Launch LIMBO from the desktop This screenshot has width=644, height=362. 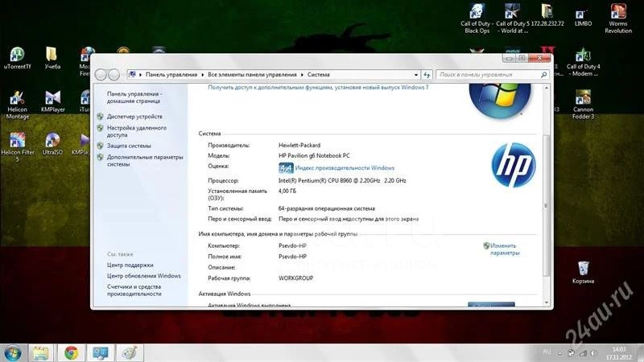(x=583, y=17)
